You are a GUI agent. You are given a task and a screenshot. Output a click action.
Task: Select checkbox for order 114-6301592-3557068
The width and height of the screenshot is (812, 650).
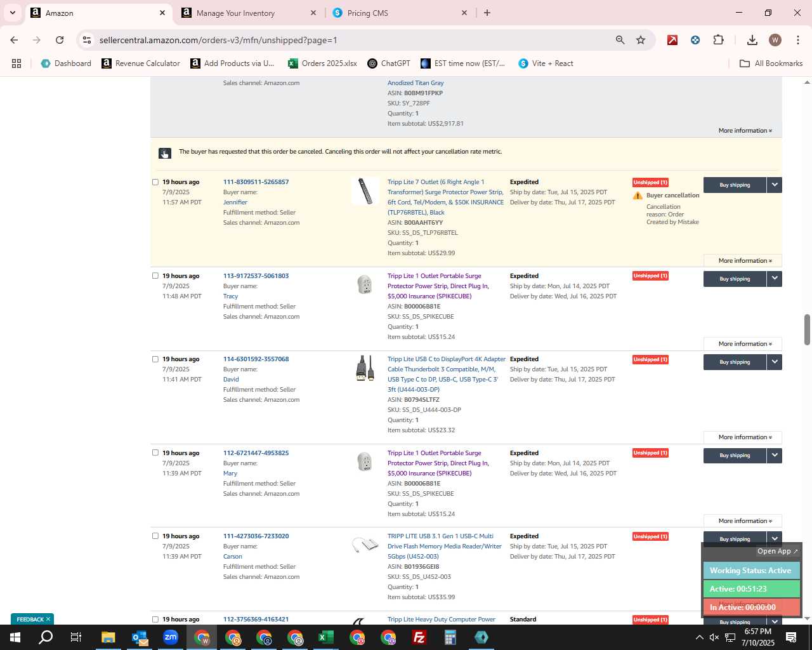pos(155,359)
